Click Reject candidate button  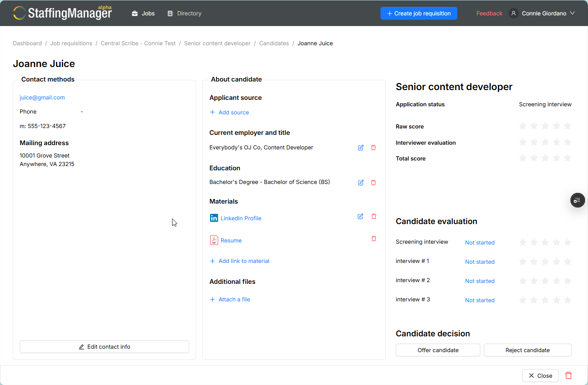coord(528,350)
